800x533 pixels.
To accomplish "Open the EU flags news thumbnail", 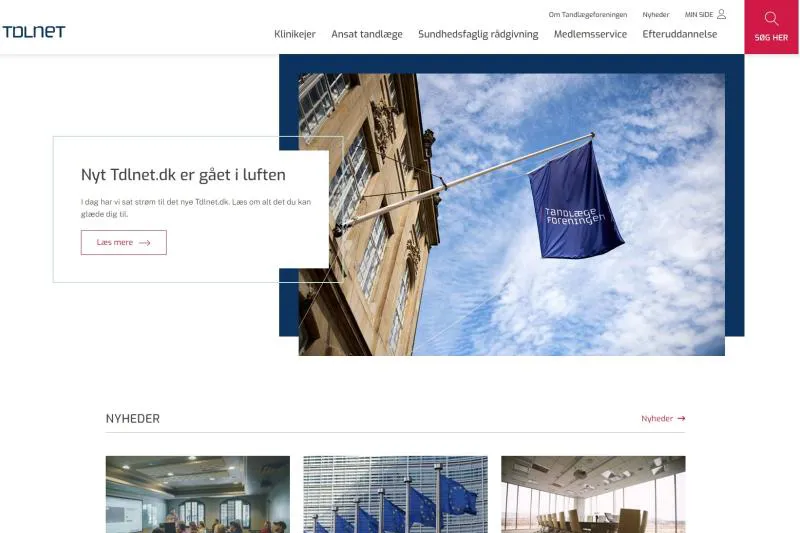I will [x=395, y=495].
